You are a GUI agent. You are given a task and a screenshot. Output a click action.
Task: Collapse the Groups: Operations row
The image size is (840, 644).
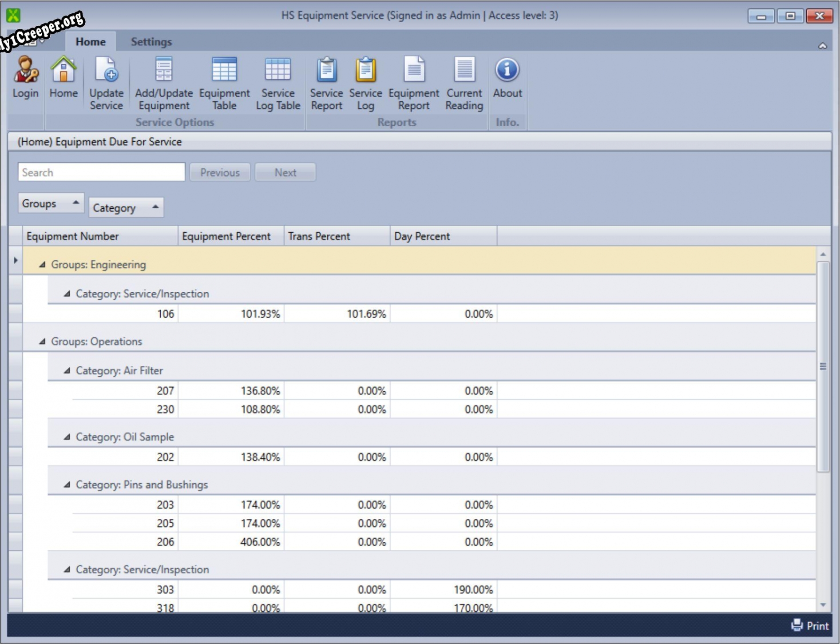tap(42, 342)
